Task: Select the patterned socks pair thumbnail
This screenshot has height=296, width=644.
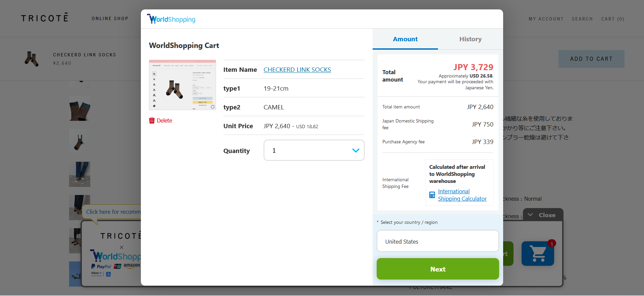Action: tap(80, 108)
